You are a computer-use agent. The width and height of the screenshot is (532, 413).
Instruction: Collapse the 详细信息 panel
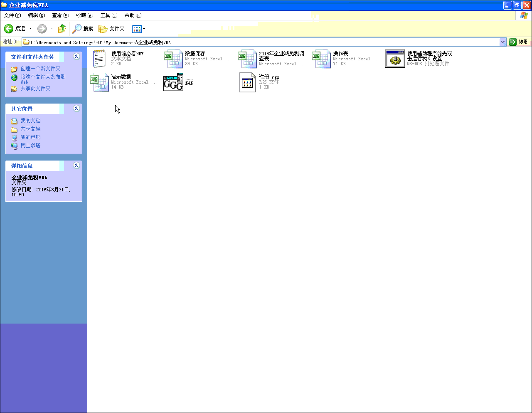(76, 166)
